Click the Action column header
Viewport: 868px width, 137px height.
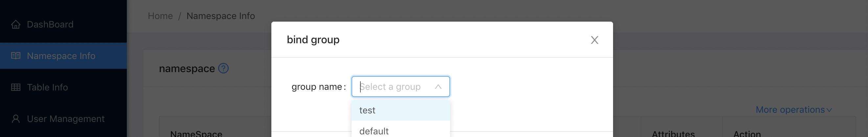(747, 134)
